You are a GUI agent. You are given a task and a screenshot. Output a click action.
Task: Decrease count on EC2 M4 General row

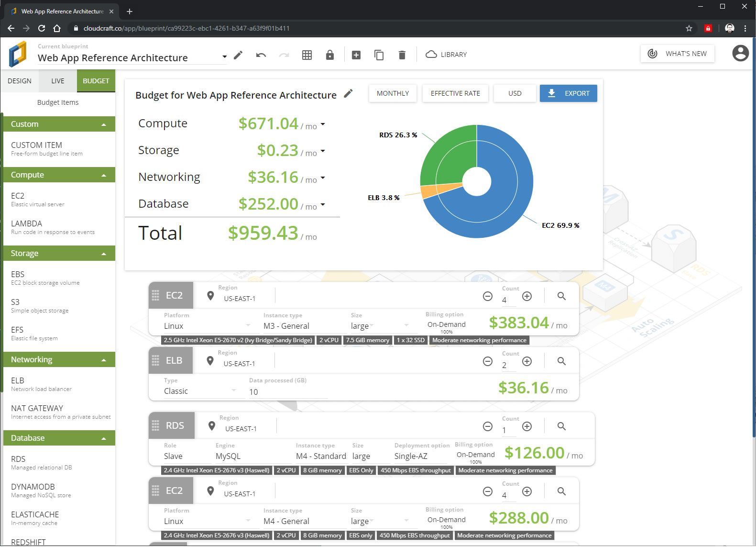point(488,491)
